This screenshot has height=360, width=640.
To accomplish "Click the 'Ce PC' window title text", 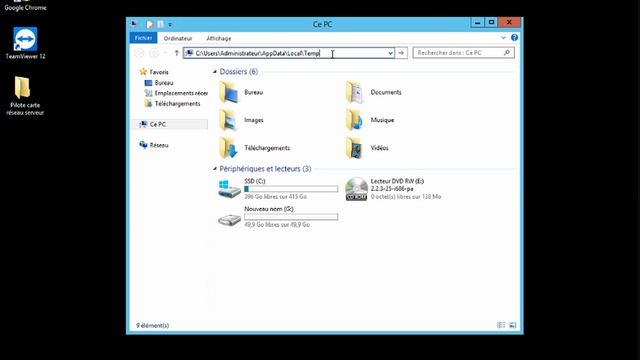I will click(x=322, y=24).
